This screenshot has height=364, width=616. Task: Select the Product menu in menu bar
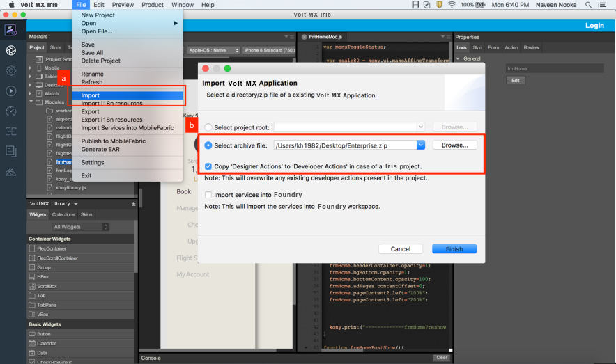click(153, 5)
